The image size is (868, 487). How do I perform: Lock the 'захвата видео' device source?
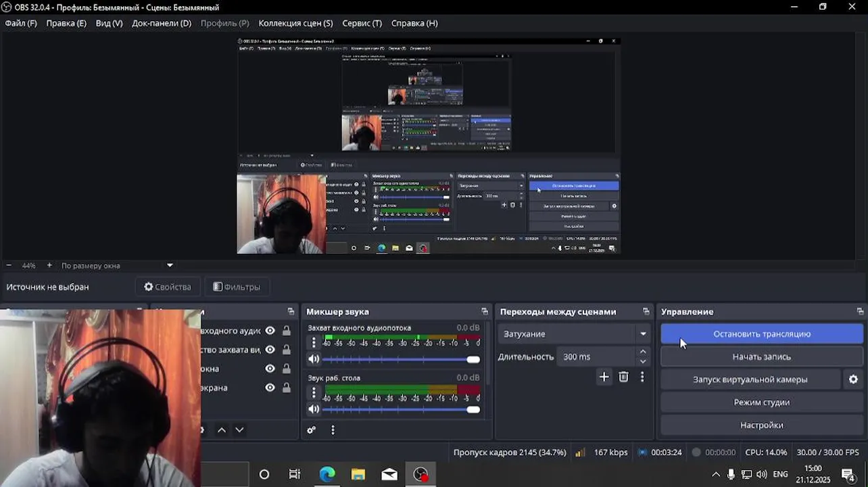[287, 350]
